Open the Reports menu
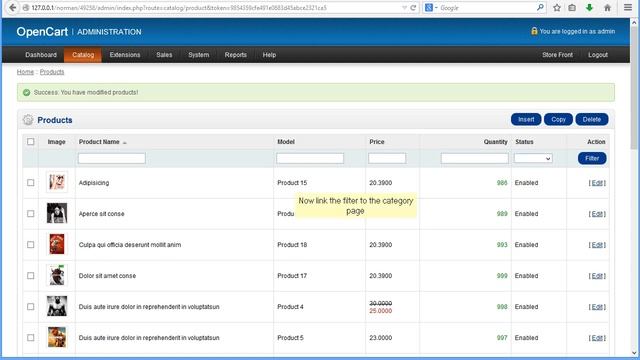This screenshot has height=360, width=640. [236, 55]
